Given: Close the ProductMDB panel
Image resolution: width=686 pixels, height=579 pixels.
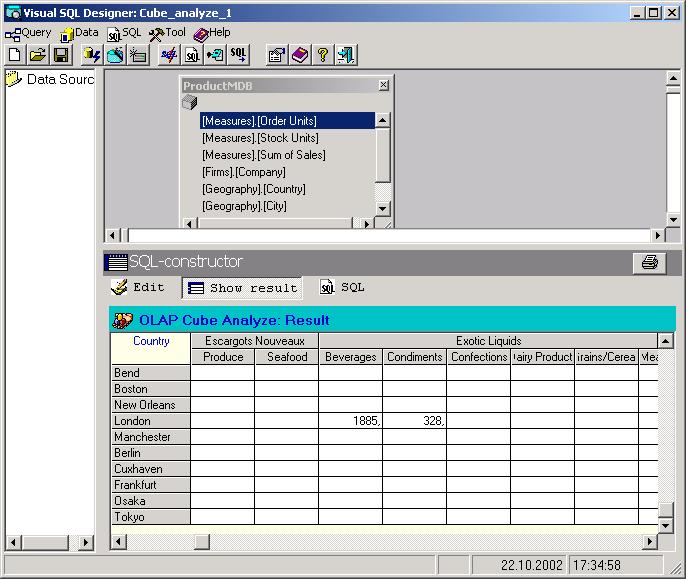Looking at the screenshot, I should tap(383, 86).
